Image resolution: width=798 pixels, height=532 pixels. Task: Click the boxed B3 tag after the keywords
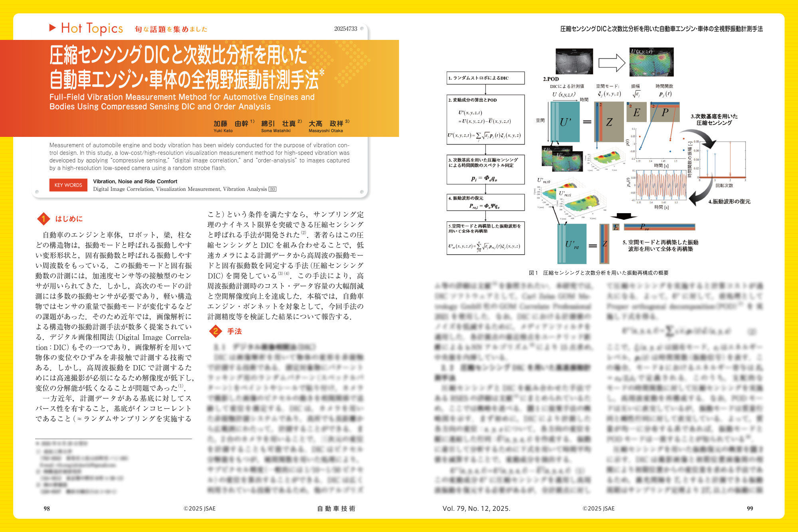pyautogui.click(x=273, y=189)
